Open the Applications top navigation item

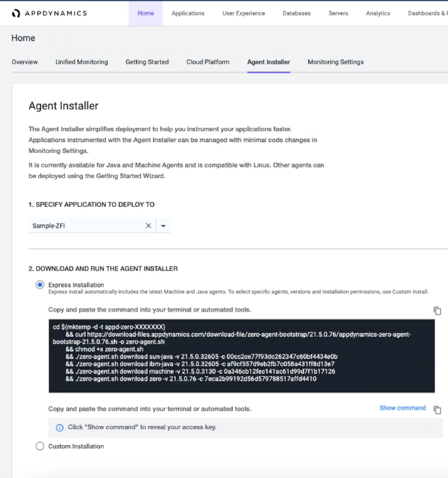pos(188,13)
